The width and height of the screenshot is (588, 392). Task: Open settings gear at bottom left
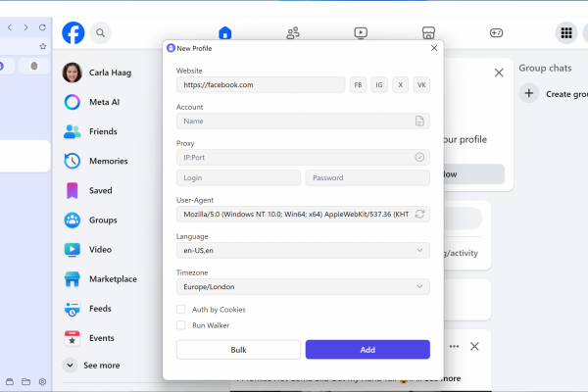[x=42, y=382]
